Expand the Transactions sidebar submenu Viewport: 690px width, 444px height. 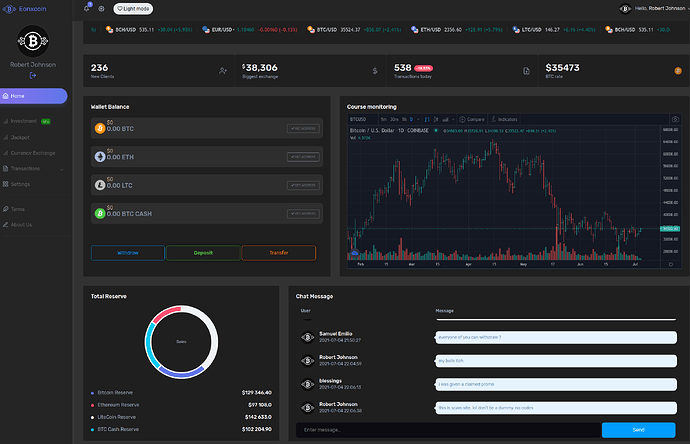tap(62, 169)
